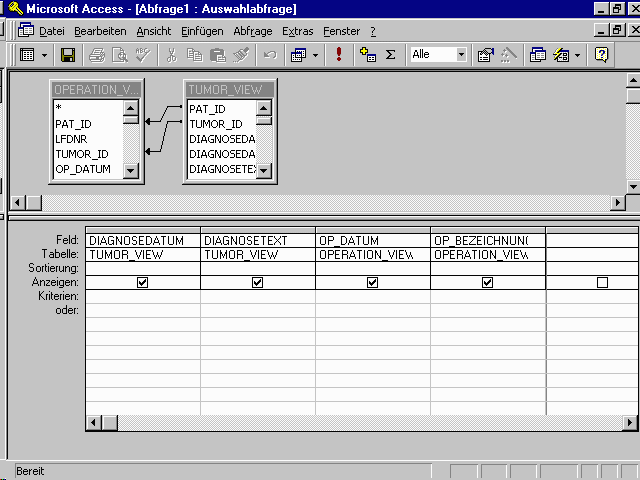Click Kriterien cell under DIAGNOSETEXT column
Screen dimensions: 640x480
[x=257, y=297]
